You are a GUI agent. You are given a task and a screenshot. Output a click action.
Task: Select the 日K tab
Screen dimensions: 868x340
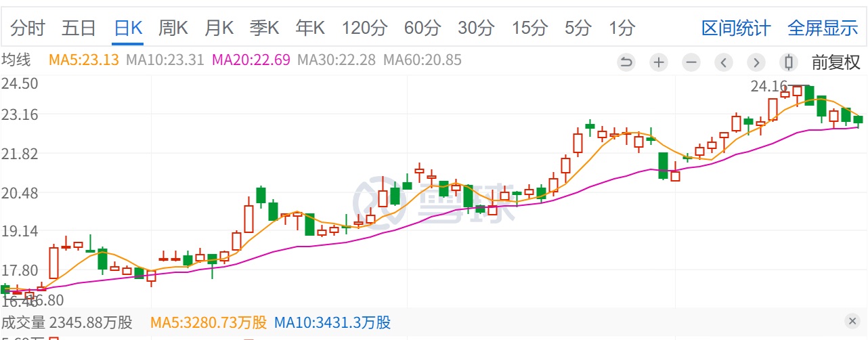[128, 28]
